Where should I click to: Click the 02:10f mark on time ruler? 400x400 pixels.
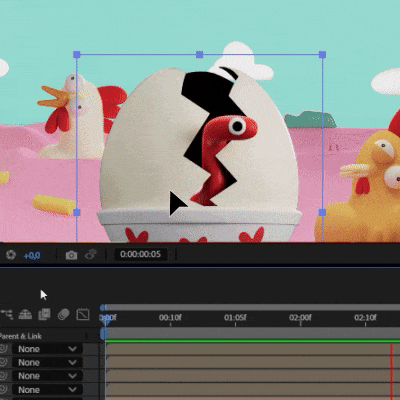(365, 317)
